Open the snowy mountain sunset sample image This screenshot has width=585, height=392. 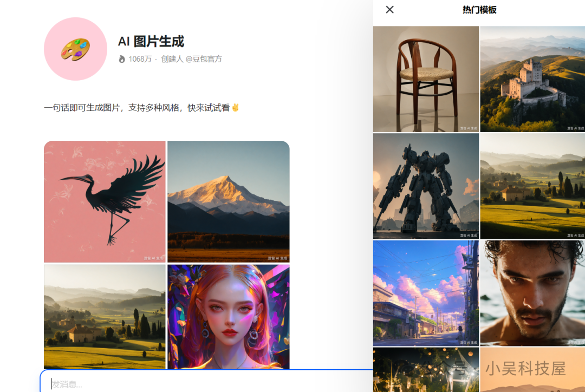[x=228, y=201]
